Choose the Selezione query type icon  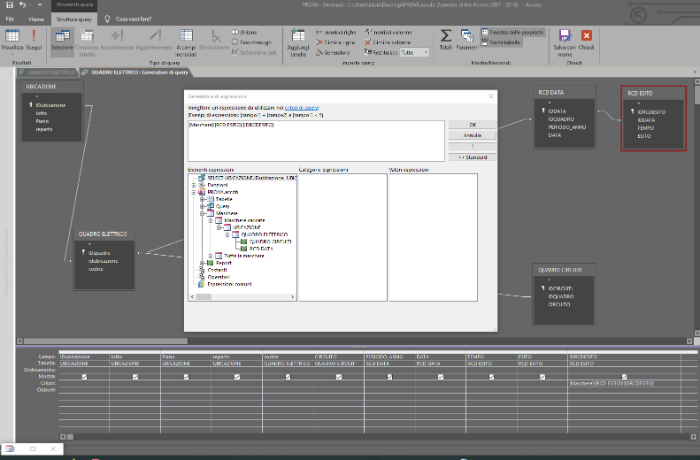point(62,40)
